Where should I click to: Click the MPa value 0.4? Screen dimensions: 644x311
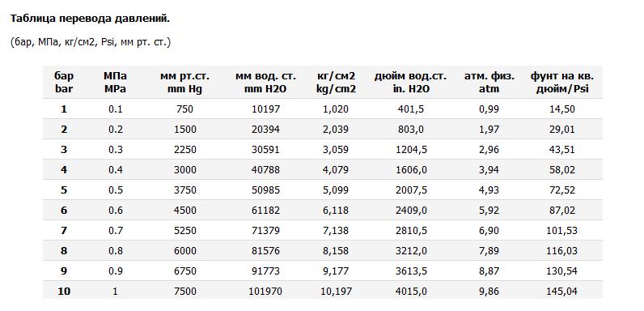(115, 170)
